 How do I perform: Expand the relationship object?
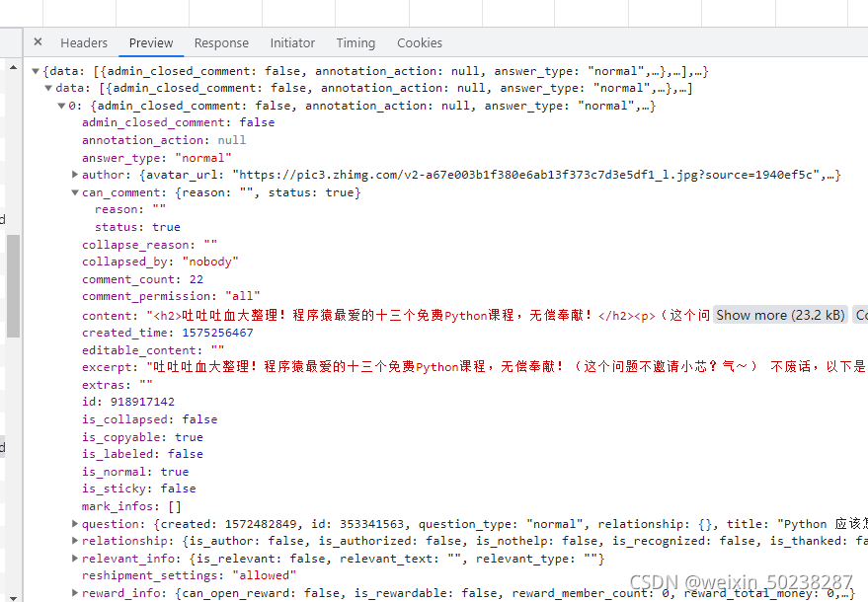75,541
